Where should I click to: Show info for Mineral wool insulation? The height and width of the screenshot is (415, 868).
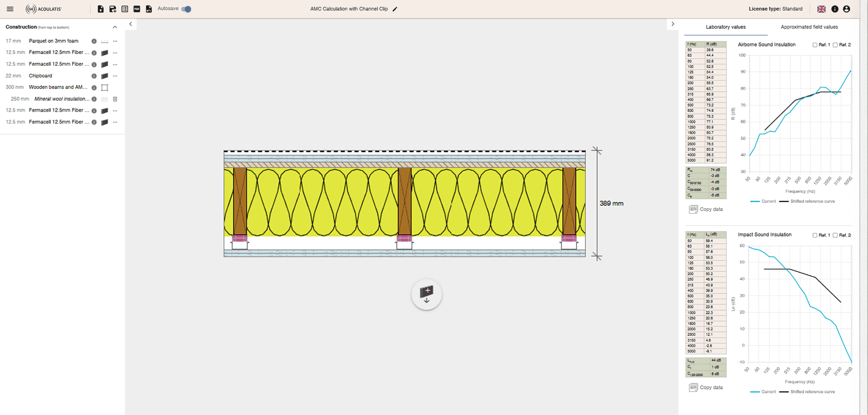(x=94, y=99)
